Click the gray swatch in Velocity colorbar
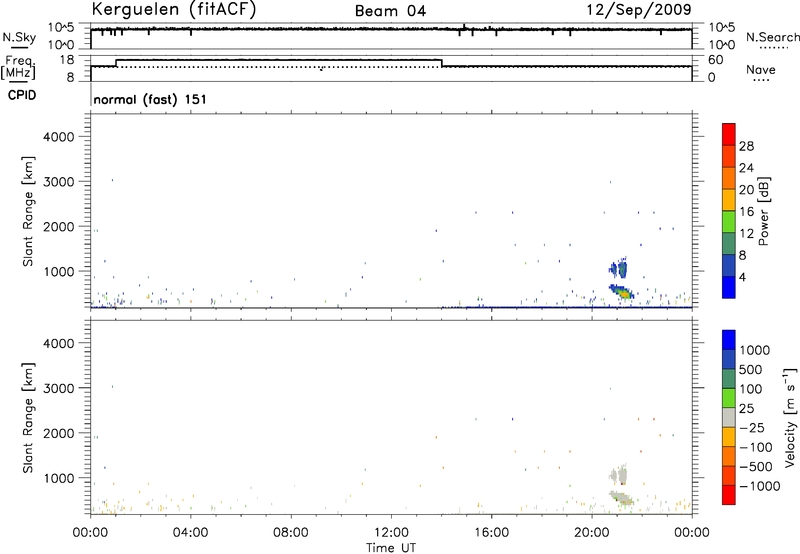The height and width of the screenshot is (554, 800). 729,418
